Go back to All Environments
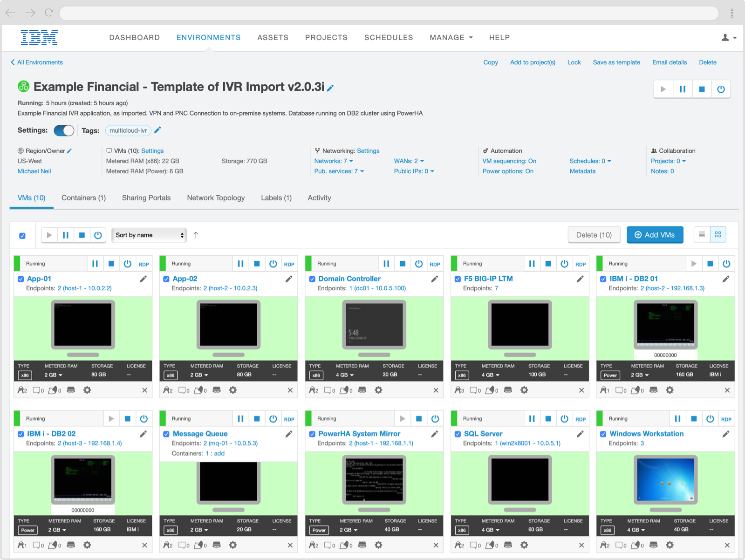This screenshot has height=560, width=745. pyautogui.click(x=37, y=62)
